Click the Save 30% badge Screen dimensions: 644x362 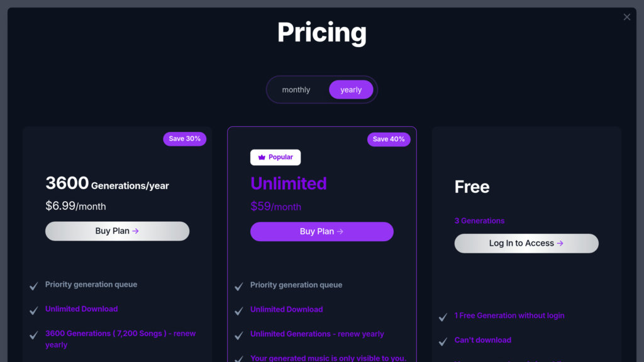tap(185, 139)
